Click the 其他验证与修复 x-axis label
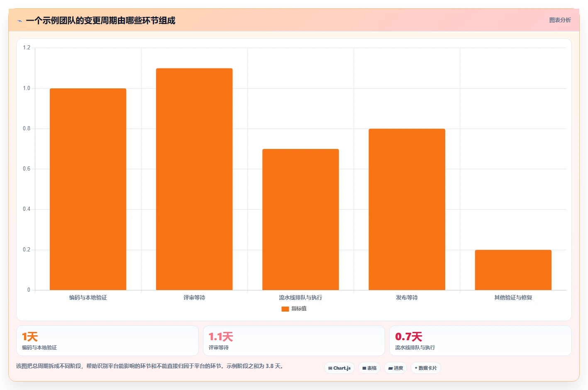This screenshot has width=588, height=390. (x=513, y=297)
